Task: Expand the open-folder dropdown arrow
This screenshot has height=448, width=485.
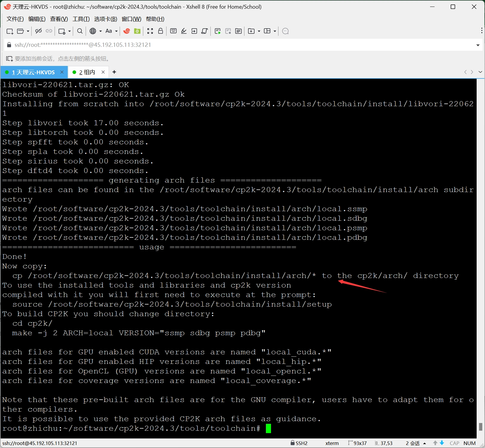Action: [28, 31]
